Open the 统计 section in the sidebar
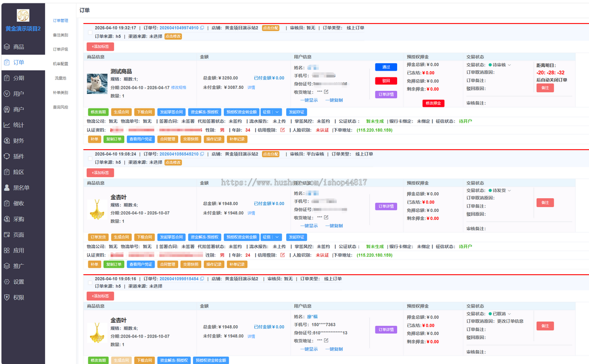This screenshot has height=364, width=589. (x=22, y=125)
